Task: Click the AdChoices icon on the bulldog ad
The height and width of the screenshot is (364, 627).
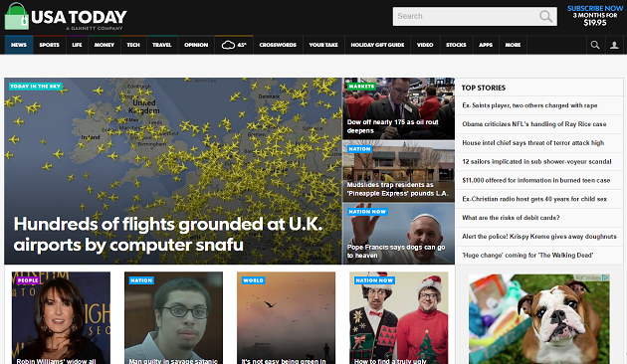Action: click(605, 277)
